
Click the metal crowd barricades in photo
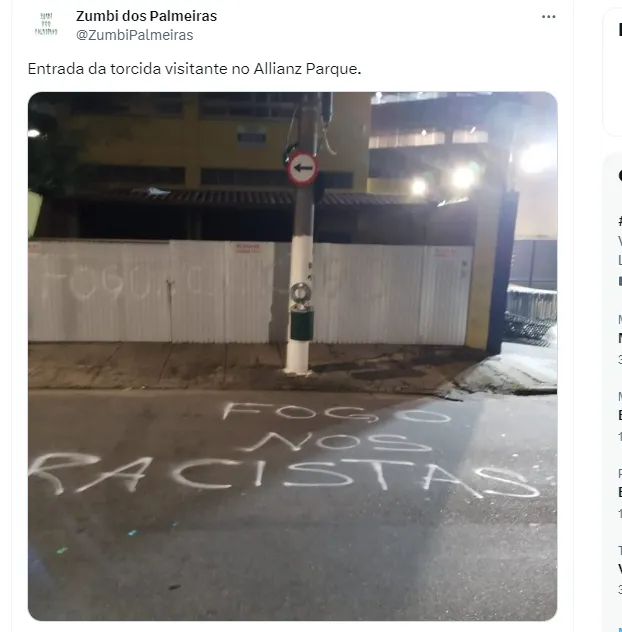pyautogui.click(x=530, y=314)
